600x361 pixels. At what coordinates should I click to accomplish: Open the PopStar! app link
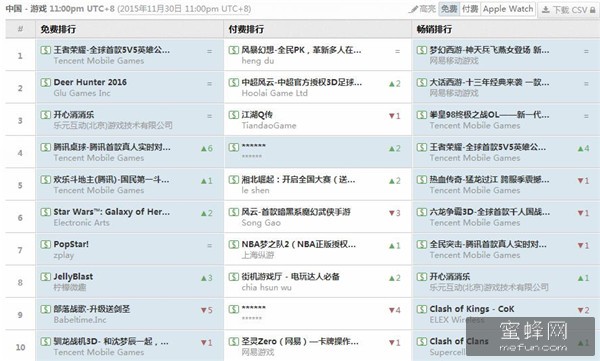tap(71, 244)
